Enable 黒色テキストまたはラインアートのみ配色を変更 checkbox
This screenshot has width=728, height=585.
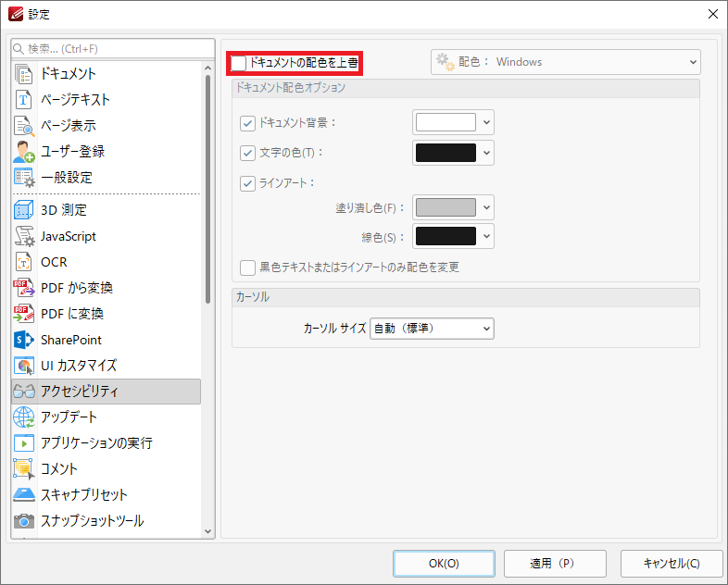tap(247, 268)
